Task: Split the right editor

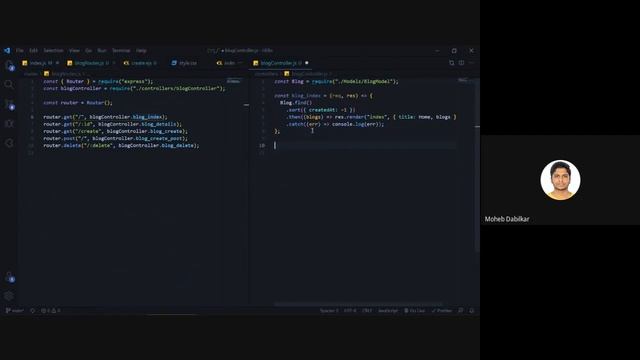Action: (x=461, y=63)
